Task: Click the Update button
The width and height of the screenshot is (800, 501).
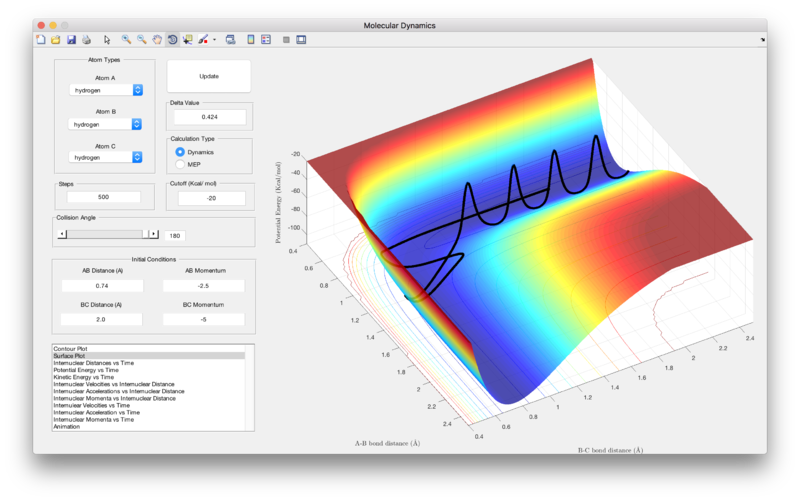Action: [x=209, y=77]
